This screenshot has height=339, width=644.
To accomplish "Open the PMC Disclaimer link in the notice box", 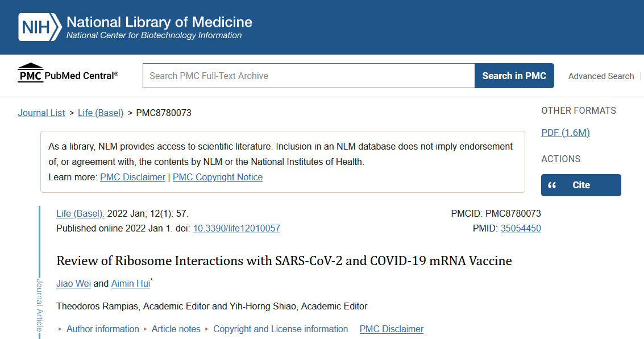I will 132,177.
